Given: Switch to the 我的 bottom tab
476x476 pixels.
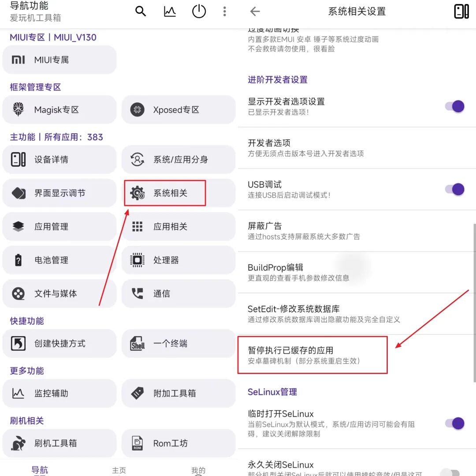Looking at the screenshot, I should [198, 470].
